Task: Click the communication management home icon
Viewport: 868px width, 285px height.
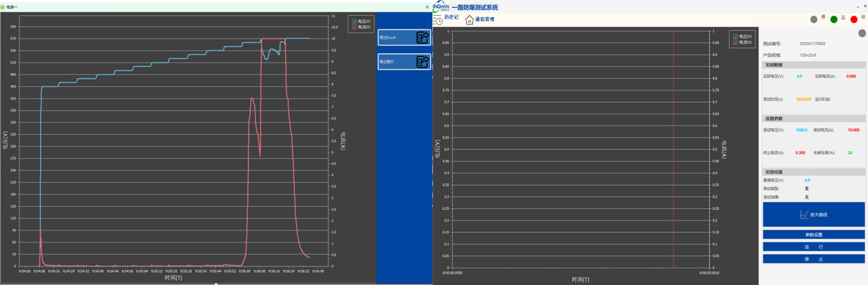Action: [470, 20]
